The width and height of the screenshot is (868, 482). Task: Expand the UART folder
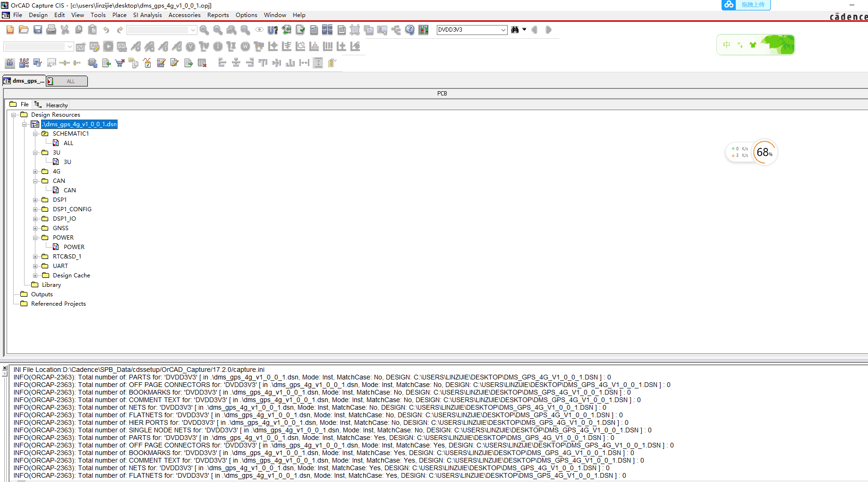[35, 266]
